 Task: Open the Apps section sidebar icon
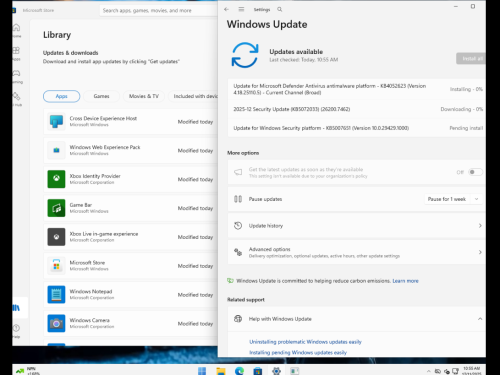[16, 53]
